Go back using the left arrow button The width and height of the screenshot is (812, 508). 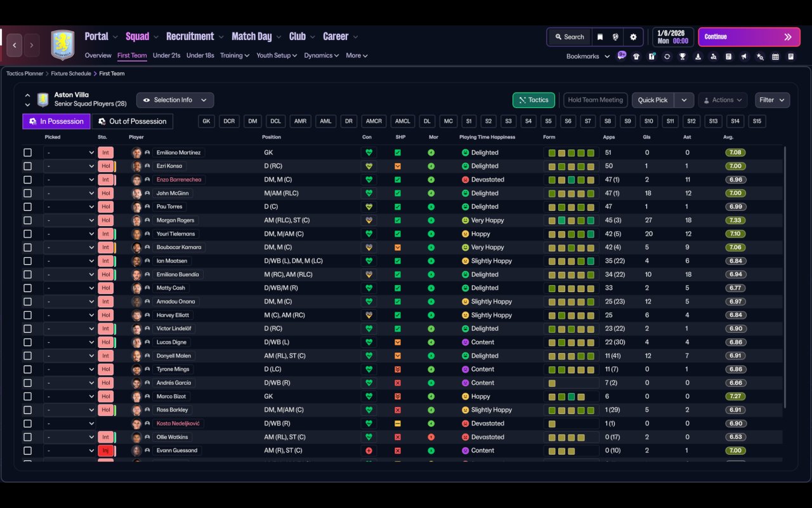coord(14,46)
